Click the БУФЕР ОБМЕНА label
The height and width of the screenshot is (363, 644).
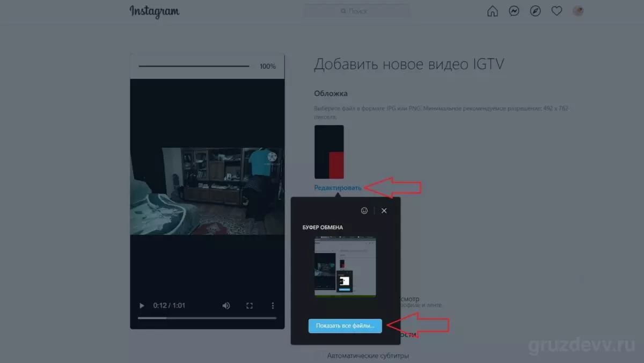[x=323, y=227]
